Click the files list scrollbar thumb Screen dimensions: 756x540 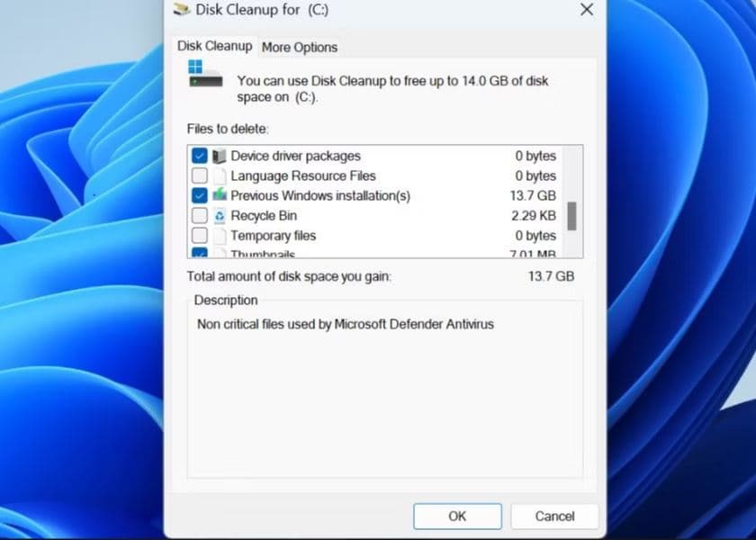[x=571, y=216]
